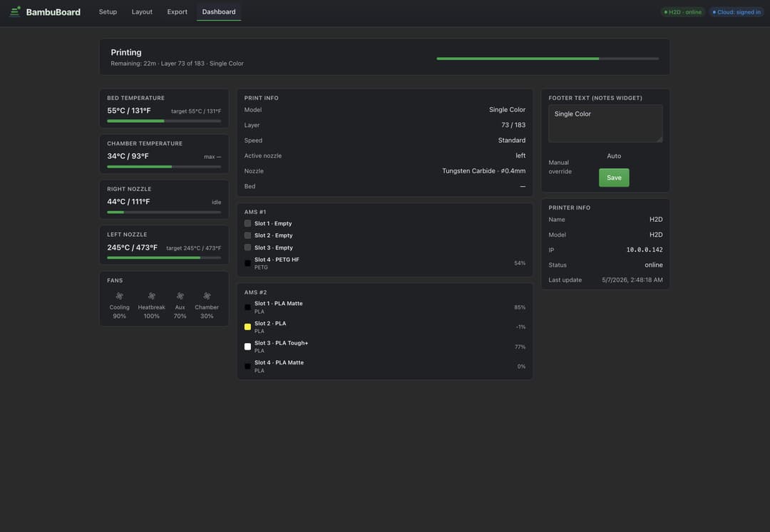
Task: Click the notes textarea resize handle
Action: click(x=659, y=140)
